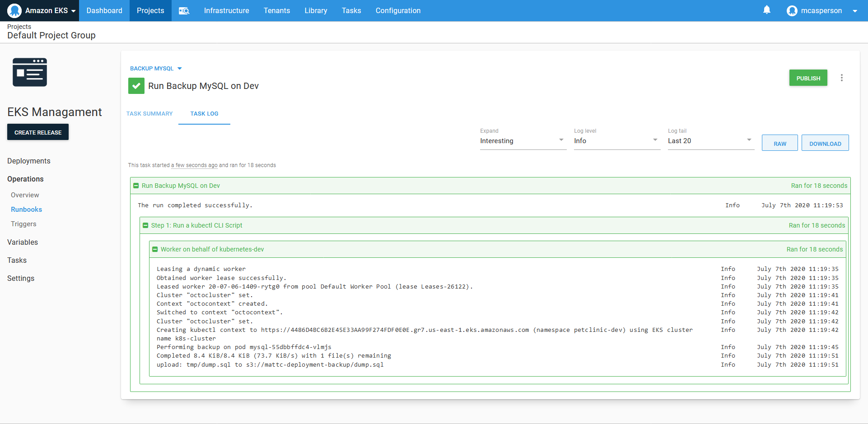868x424 pixels.
Task: Collapse the Run Backup MySQL on Dev section
Action: tap(136, 185)
